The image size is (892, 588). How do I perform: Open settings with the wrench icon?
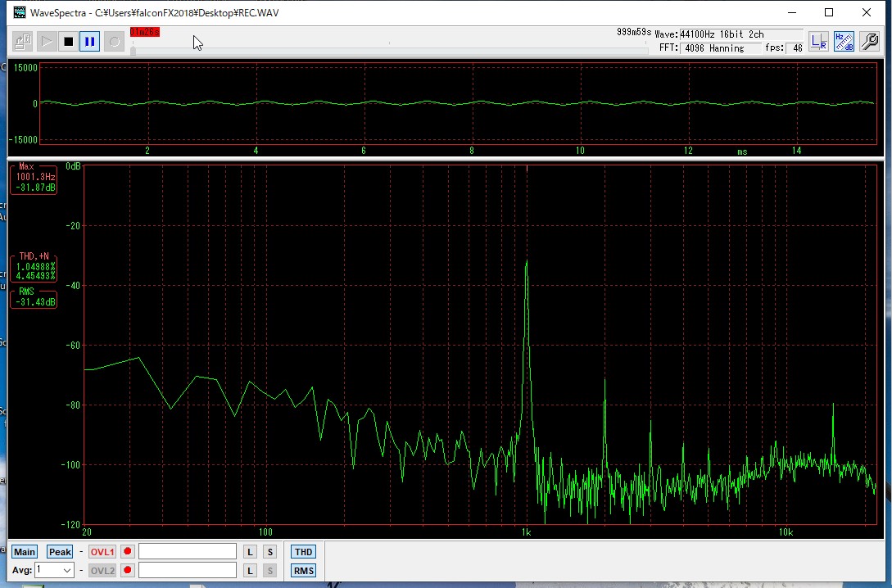[870, 42]
